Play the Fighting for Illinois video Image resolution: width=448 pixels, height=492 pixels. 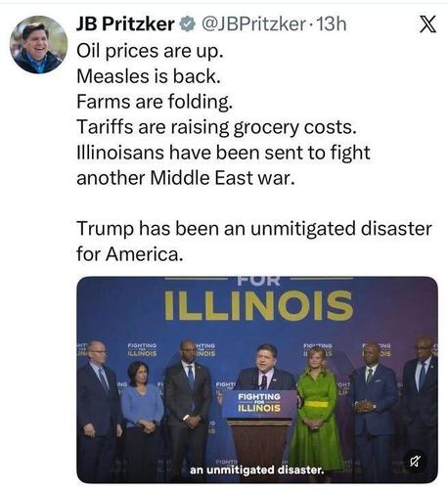[x=257, y=380]
